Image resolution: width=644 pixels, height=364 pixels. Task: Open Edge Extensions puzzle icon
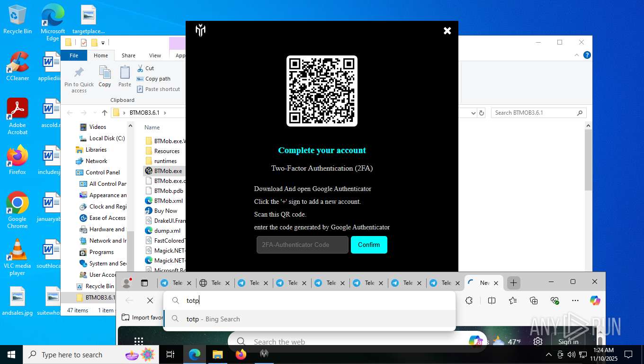(469, 300)
